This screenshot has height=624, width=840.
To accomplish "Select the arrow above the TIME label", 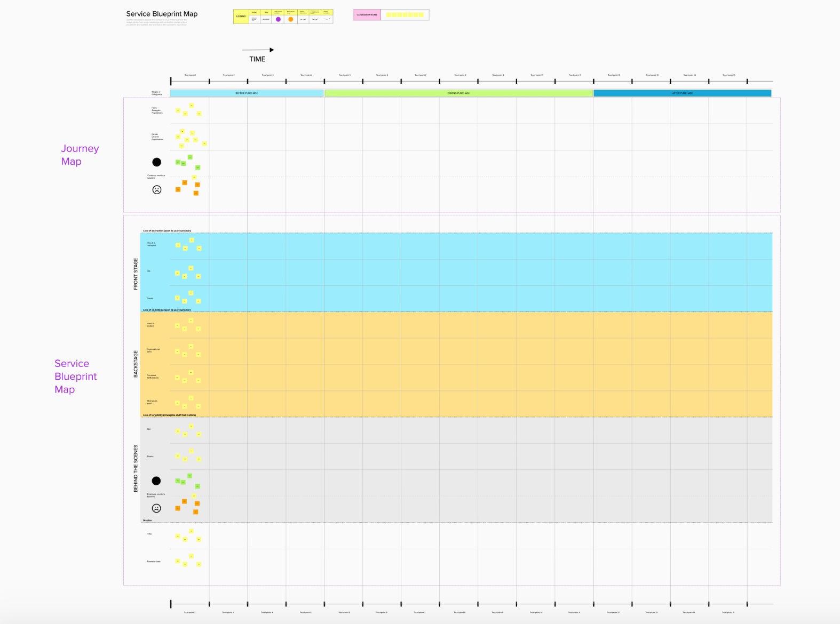I will [258, 50].
